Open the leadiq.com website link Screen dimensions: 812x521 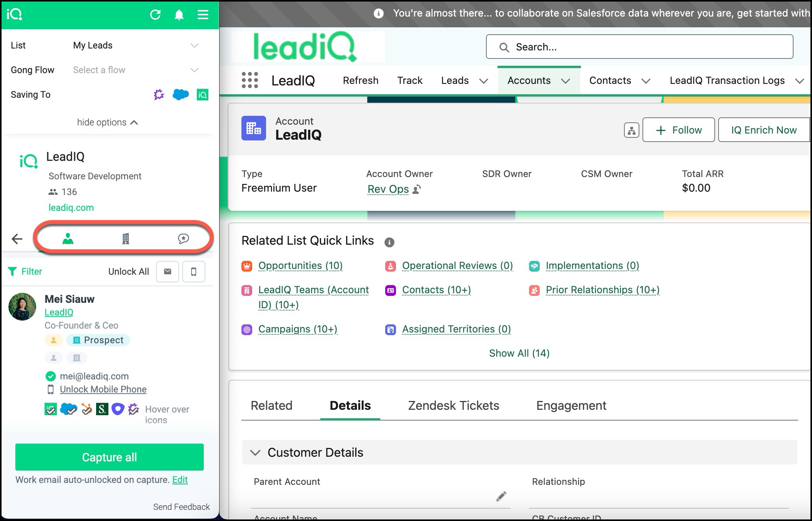pos(71,208)
